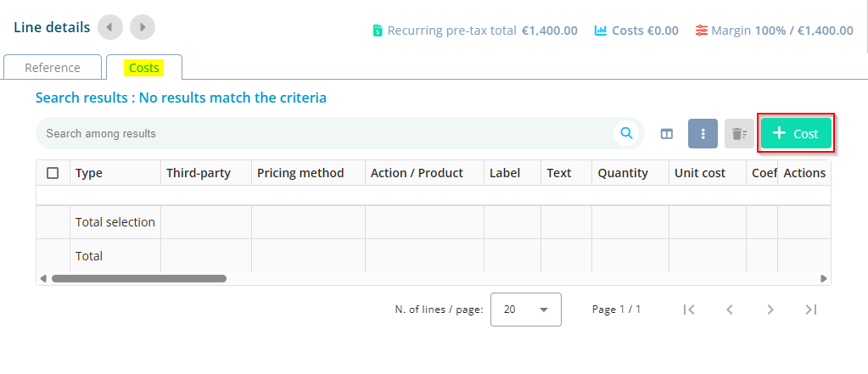Switch to the Reference tab
This screenshot has width=868, height=374.
[53, 68]
